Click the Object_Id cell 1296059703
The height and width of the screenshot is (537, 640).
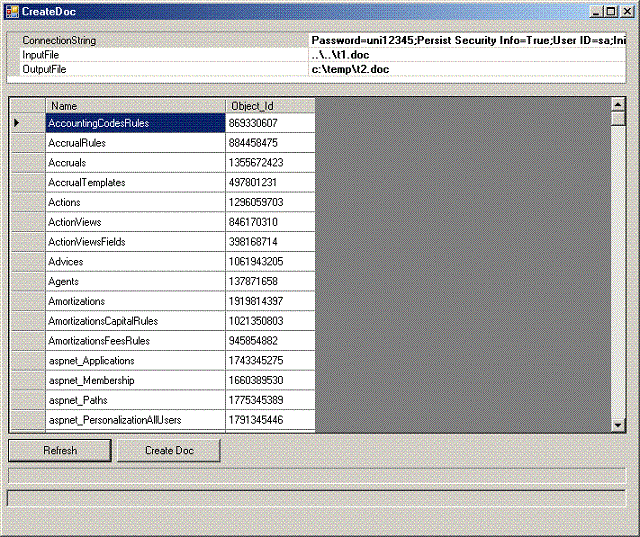[270, 202]
